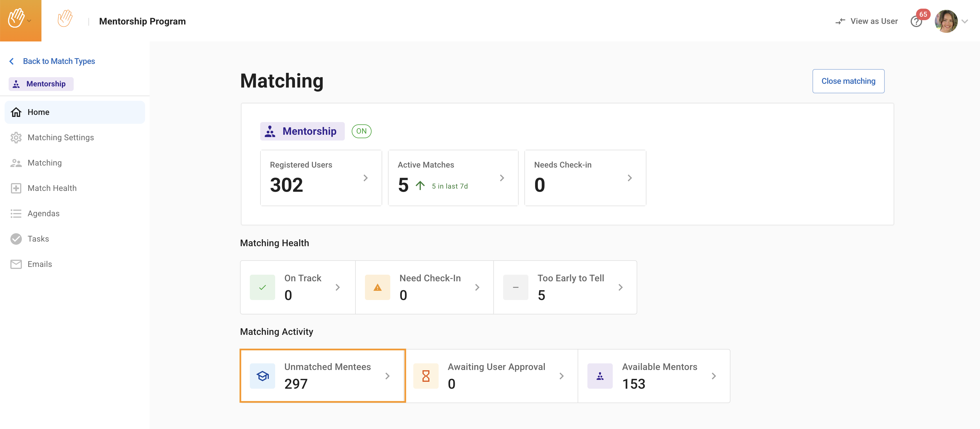Expand the profile avatar dropdown arrow
This screenshot has width=980, height=429.
[x=964, y=22]
